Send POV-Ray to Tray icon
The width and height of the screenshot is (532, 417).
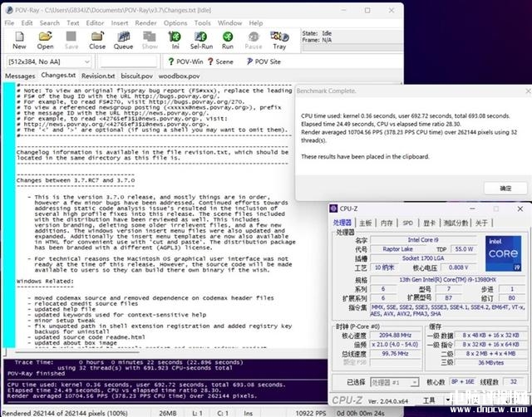[279, 41]
